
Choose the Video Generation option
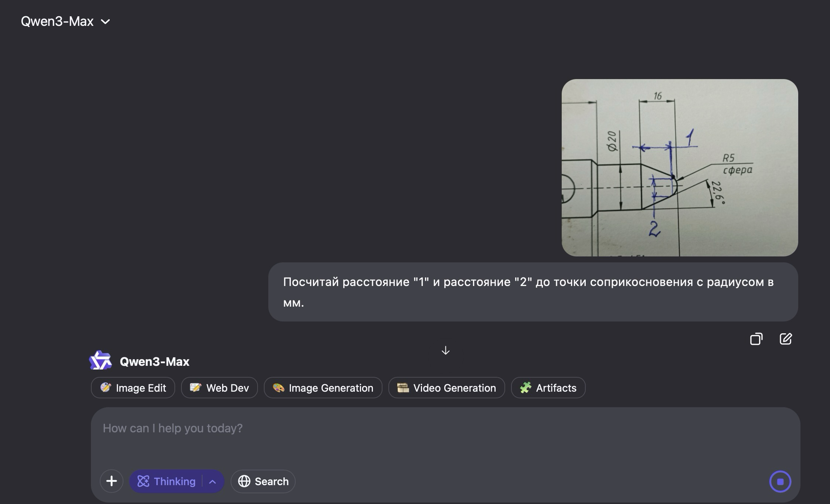(446, 388)
